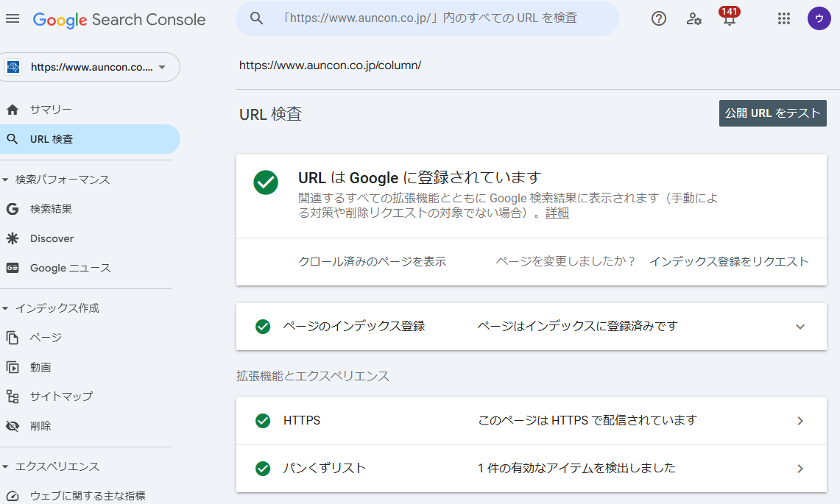The height and width of the screenshot is (504, 840).
Task: Click the asterisk icon beside Discover
Action: [x=13, y=238]
